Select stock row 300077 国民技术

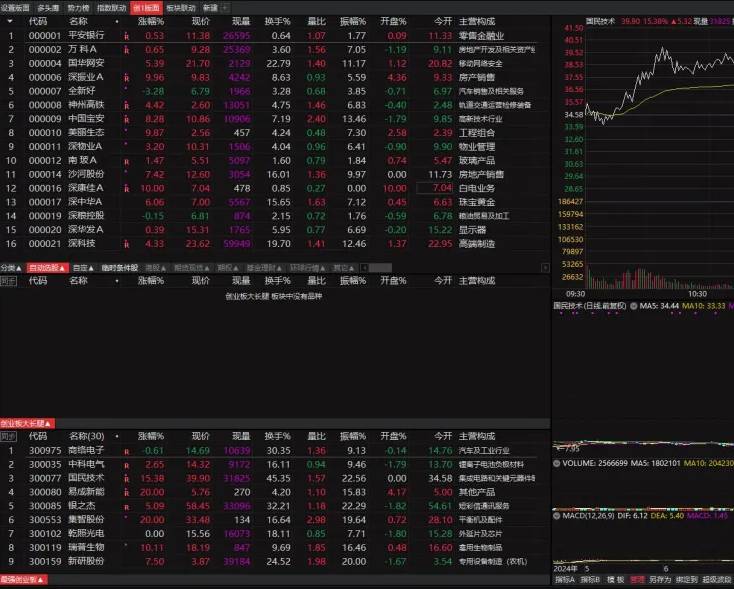(275, 479)
